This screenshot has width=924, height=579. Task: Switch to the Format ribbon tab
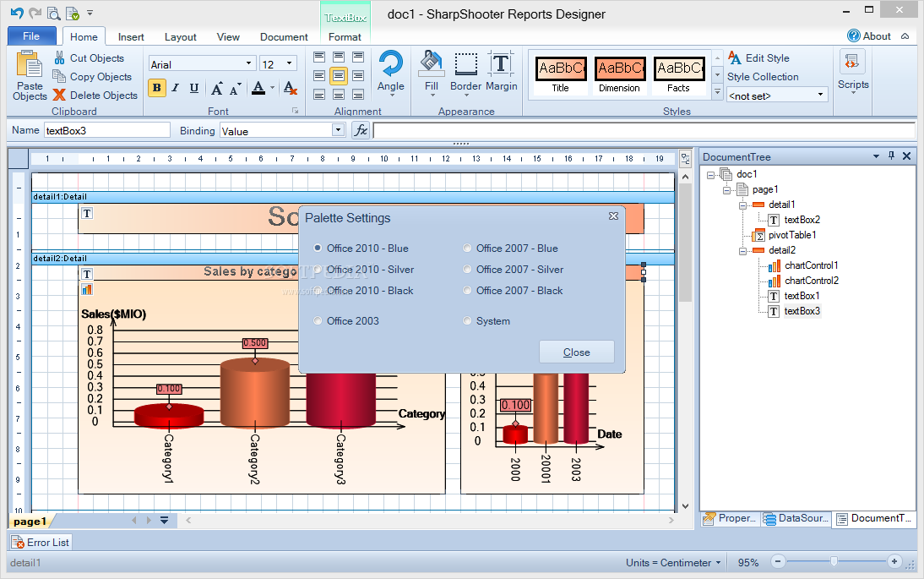coord(345,36)
